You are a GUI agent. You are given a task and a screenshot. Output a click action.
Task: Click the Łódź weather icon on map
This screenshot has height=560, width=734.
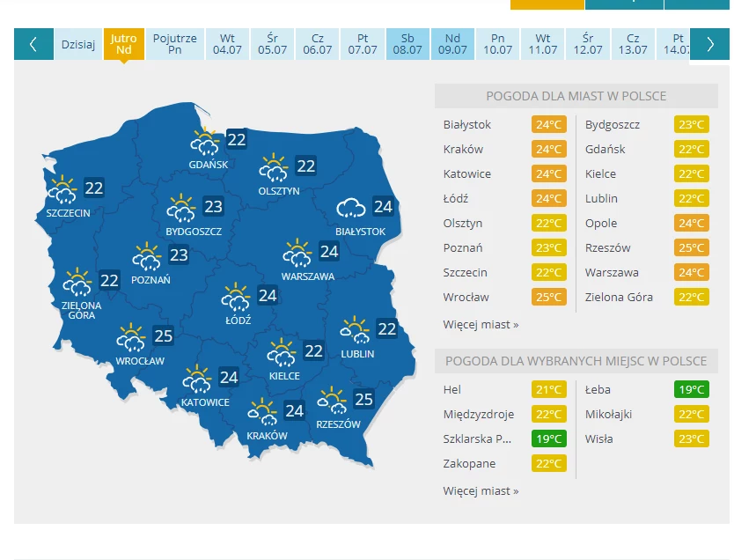[x=236, y=297]
